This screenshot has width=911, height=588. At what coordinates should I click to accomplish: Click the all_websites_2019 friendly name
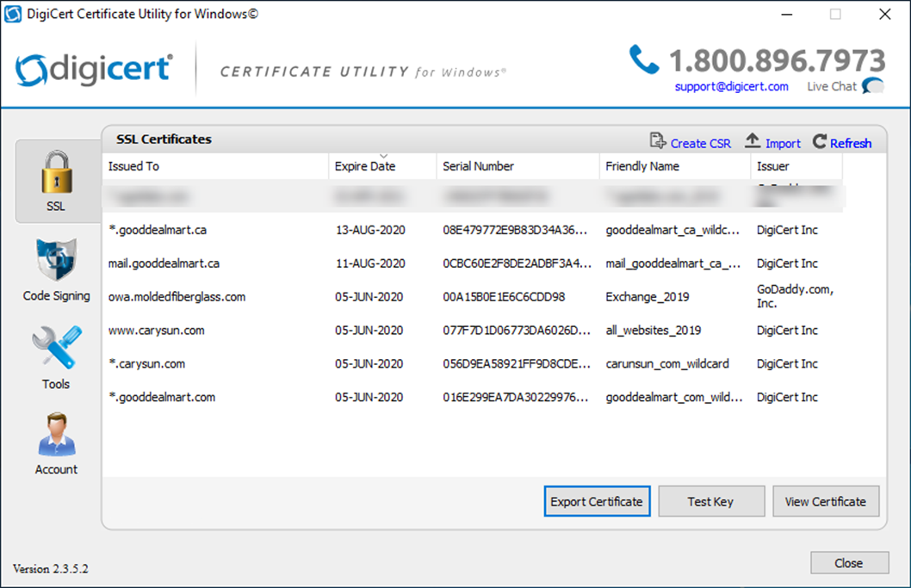pos(653,331)
